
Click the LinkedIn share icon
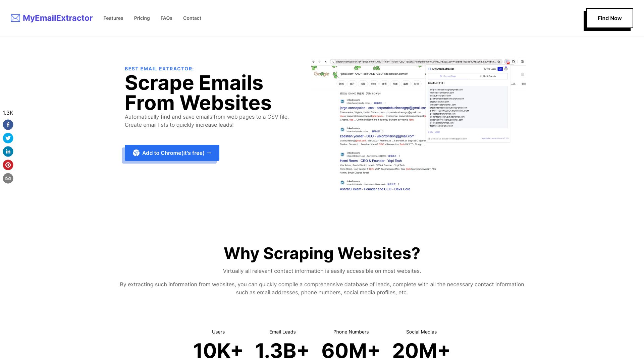pos(8,151)
